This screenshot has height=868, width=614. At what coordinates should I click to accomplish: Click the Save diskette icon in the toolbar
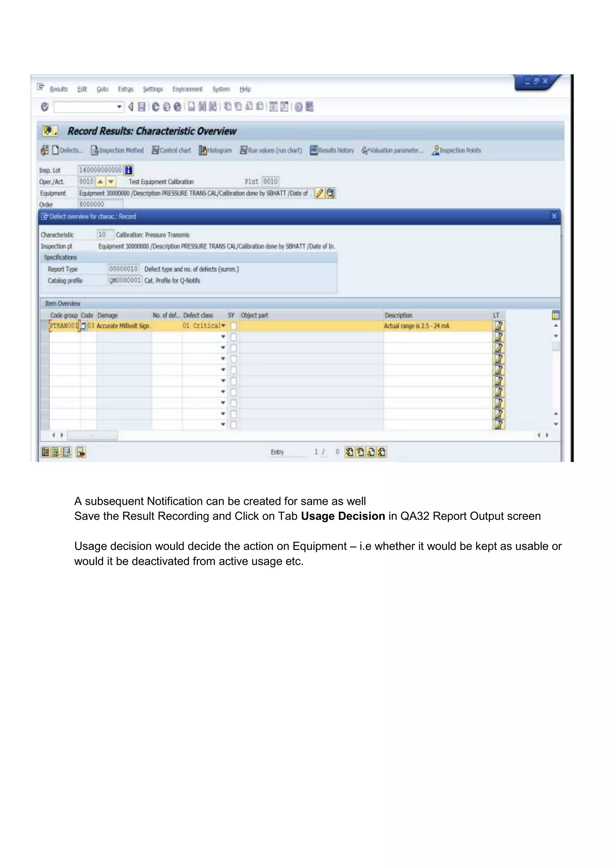click(142, 107)
